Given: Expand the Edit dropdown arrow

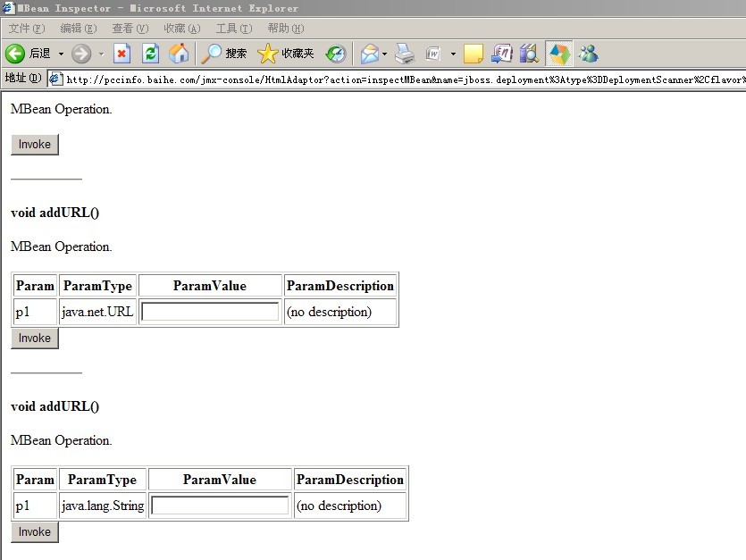Looking at the screenshot, I should 453,54.
